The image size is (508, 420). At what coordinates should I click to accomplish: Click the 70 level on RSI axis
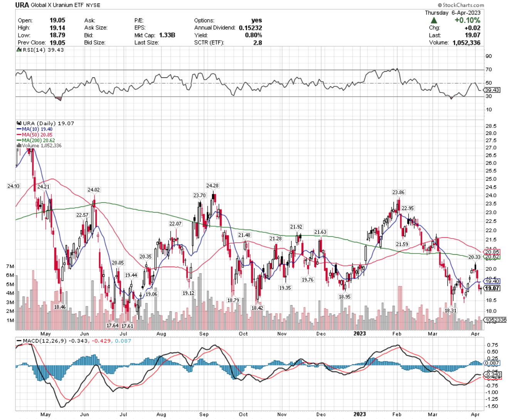click(489, 70)
